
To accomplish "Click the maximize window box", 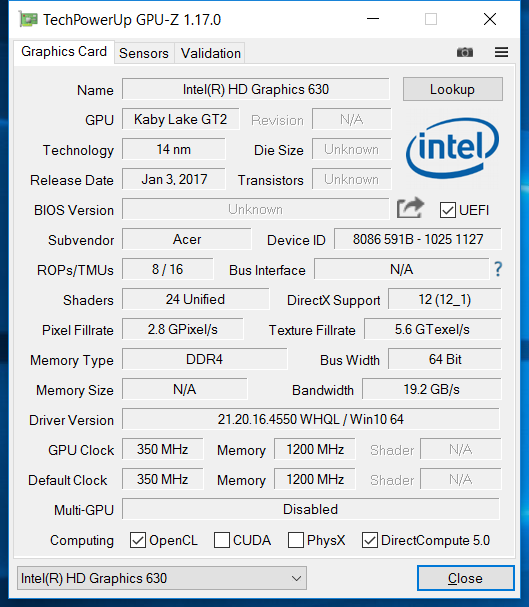I will coord(431,19).
